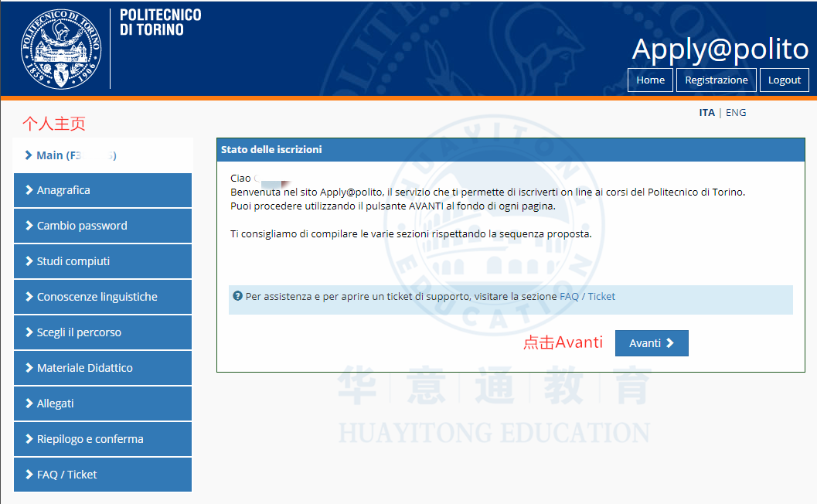Switch language to ITA

click(706, 113)
